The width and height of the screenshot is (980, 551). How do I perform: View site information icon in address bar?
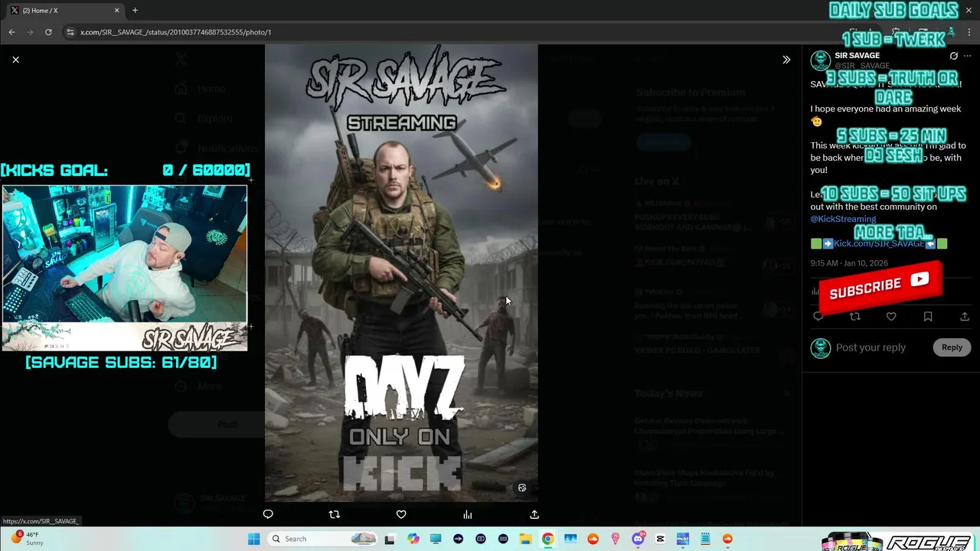[70, 32]
